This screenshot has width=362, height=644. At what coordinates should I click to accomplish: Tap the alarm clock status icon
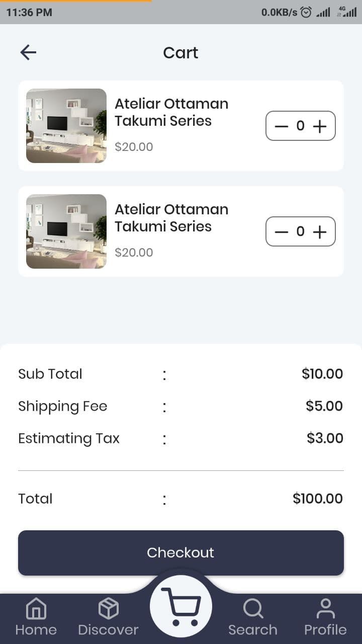click(306, 13)
